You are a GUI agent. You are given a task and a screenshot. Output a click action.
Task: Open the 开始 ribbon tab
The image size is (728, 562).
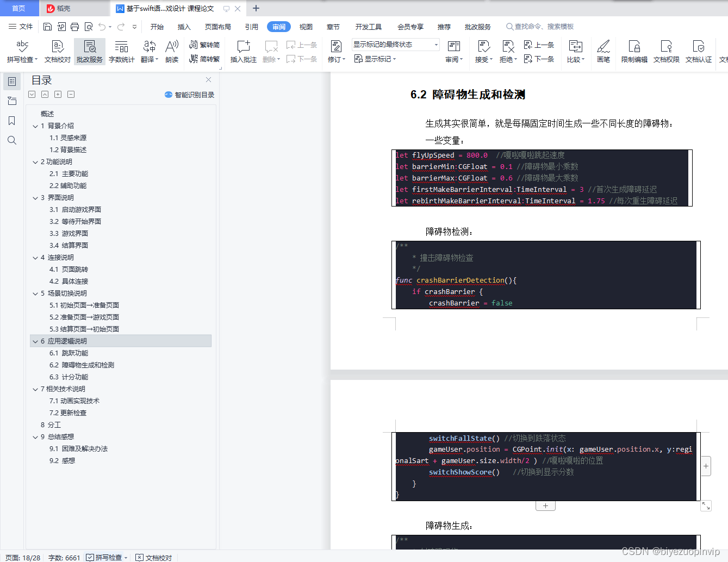click(x=157, y=27)
